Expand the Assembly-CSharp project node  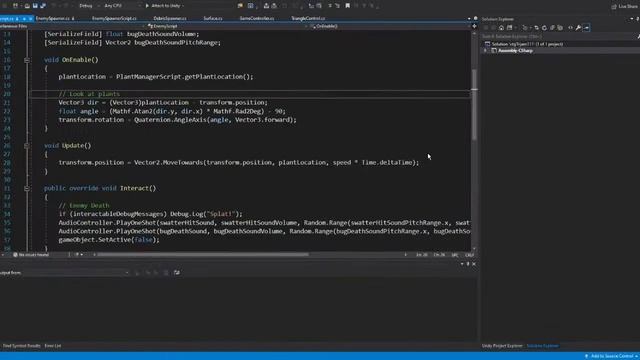click(x=485, y=51)
